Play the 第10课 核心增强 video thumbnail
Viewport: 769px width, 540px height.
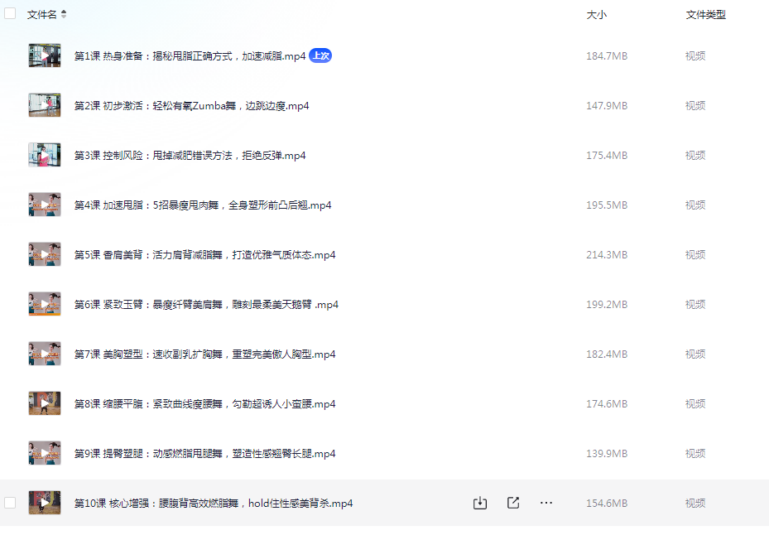45,503
